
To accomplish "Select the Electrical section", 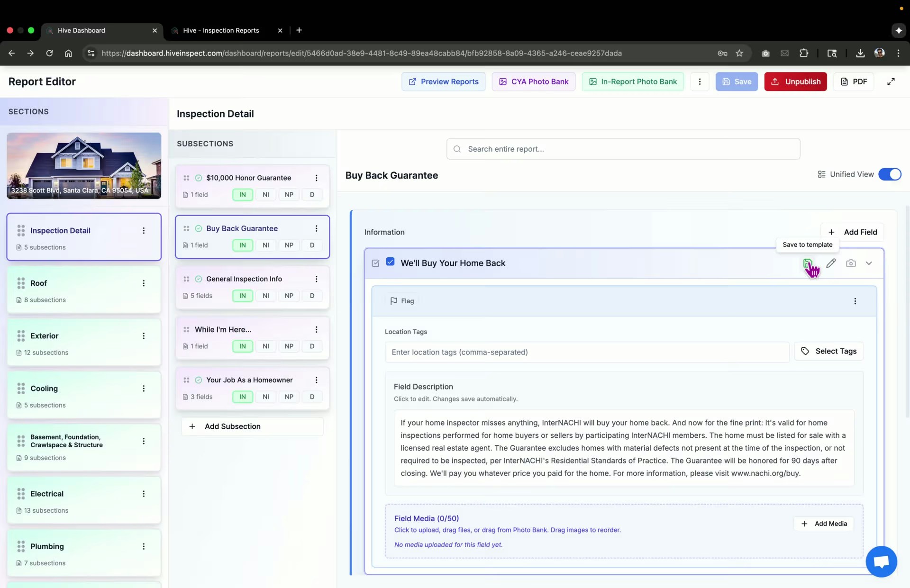I will [84, 500].
